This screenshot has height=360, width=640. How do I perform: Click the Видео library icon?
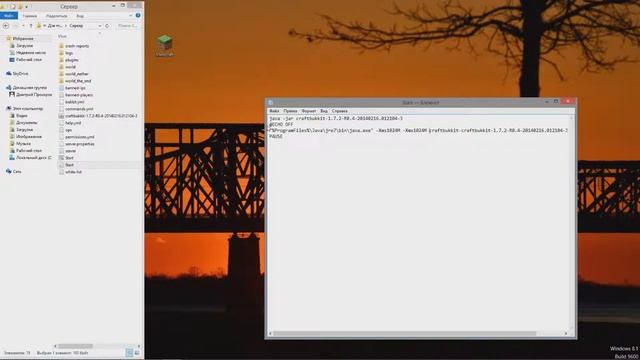[x=12, y=116]
